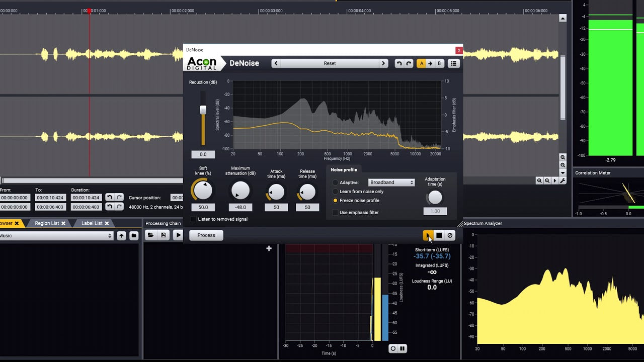Click the redo arrow in DeNoise header
The height and width of the screenshot is (362, 644).
409,63
